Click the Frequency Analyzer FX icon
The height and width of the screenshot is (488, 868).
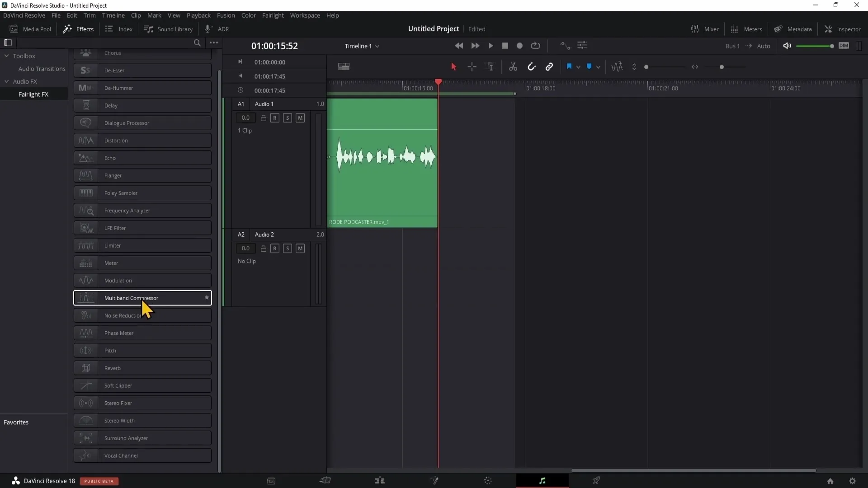coord(86,210)
